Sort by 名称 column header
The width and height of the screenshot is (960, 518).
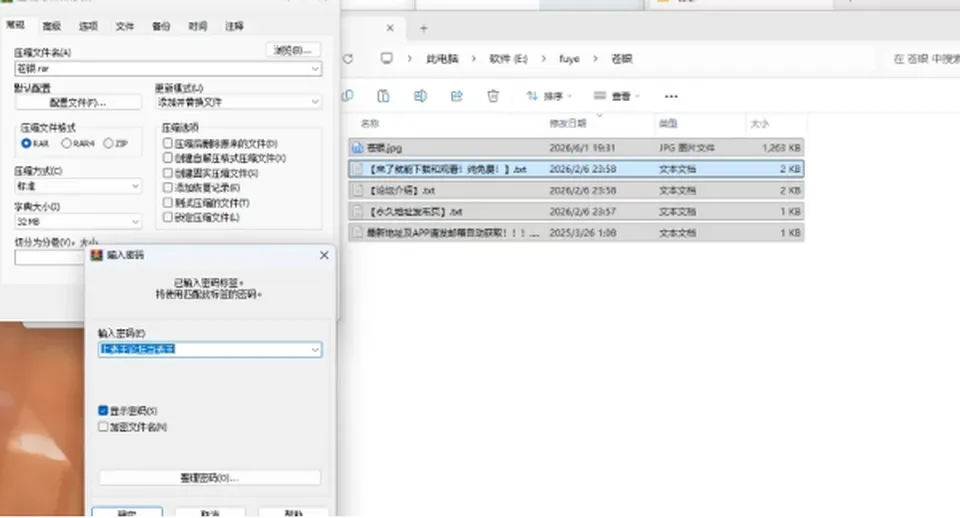point(370,124)
